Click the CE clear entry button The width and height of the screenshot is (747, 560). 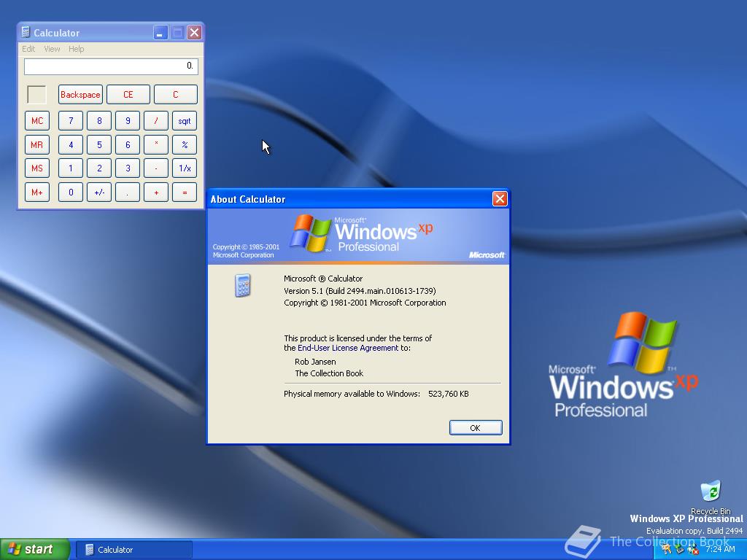click(x=128, y=94)
